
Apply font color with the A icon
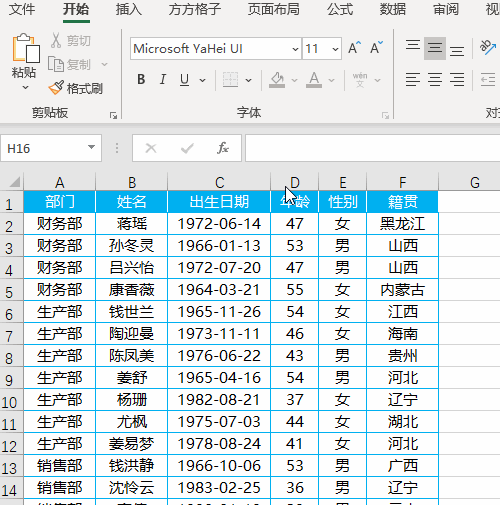tap(314, 80)
